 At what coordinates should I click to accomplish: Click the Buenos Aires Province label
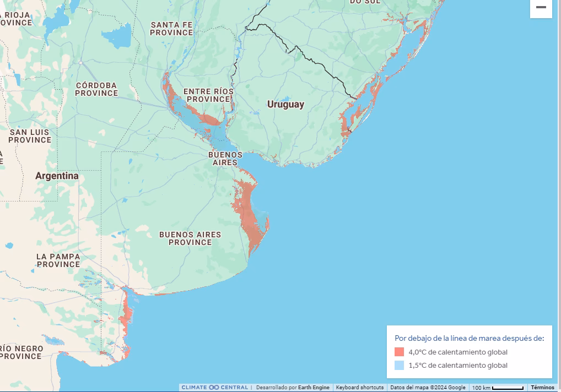[x=190, y=238]
